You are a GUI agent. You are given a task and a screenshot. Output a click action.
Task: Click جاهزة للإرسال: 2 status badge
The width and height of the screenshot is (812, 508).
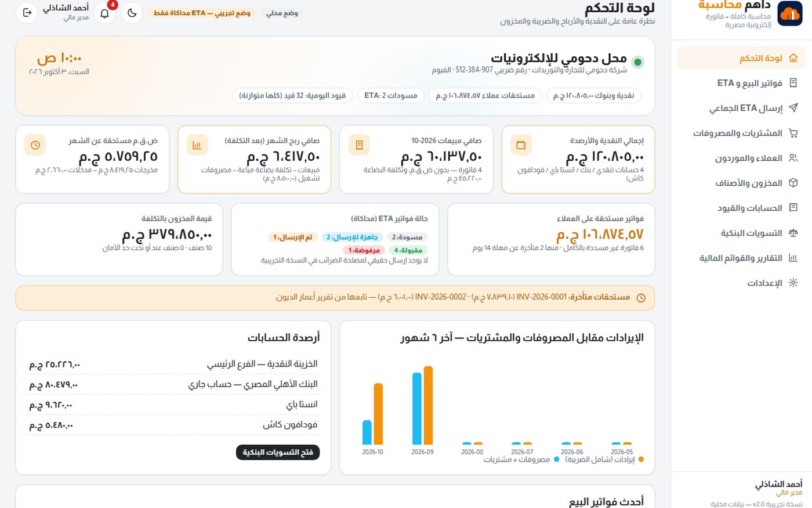click(x=352, y=237)
